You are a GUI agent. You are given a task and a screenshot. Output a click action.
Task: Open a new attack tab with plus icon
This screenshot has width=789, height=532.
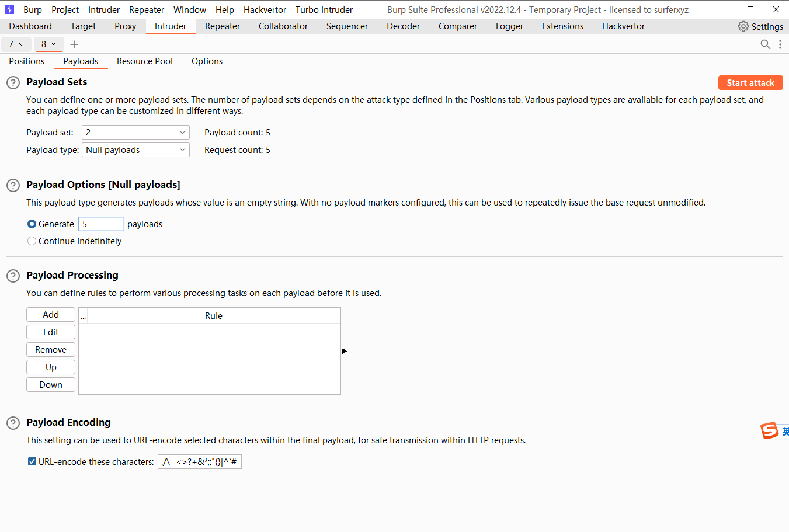74,44
